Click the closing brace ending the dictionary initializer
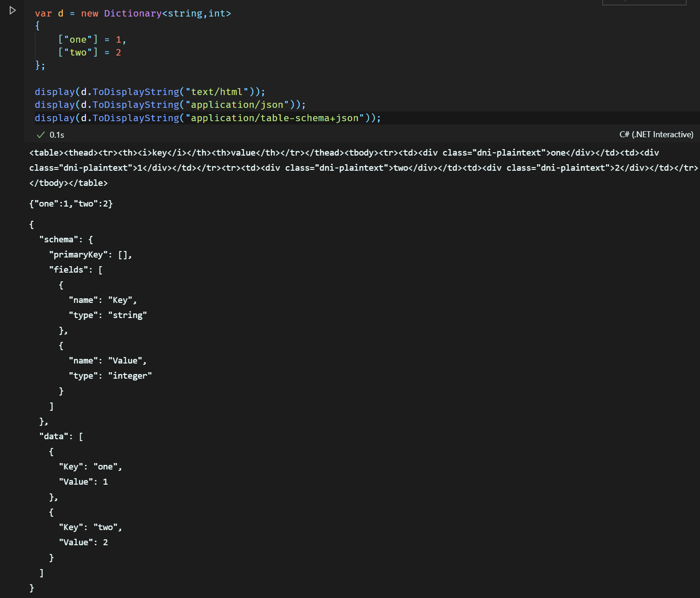This screenshot has width=700, height=598. point(38,66)
